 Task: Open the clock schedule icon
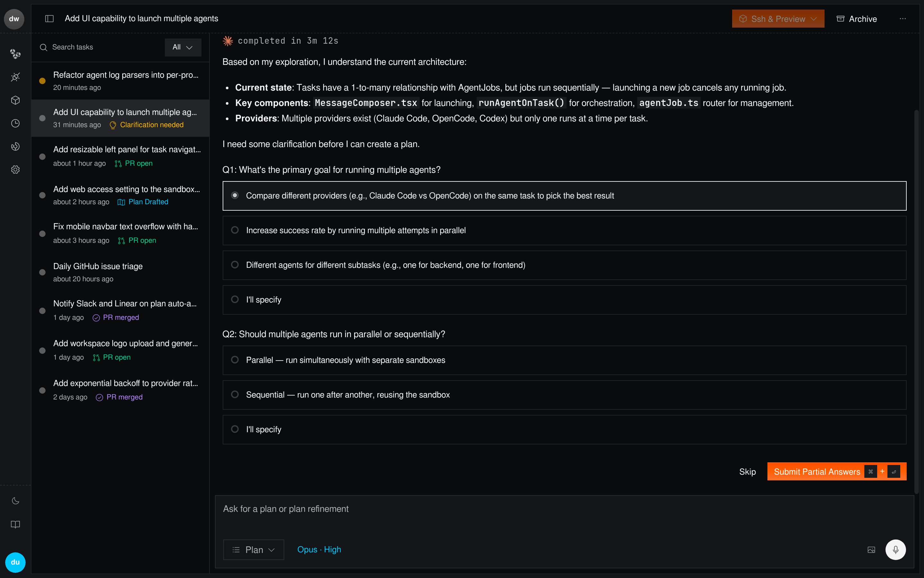click(x=15, y=123)
